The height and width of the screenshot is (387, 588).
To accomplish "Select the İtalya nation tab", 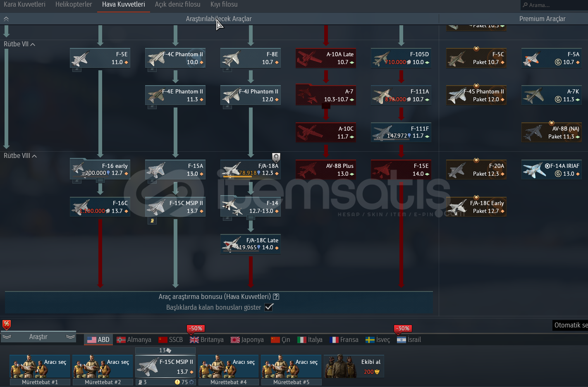I will tap(310, 340).
